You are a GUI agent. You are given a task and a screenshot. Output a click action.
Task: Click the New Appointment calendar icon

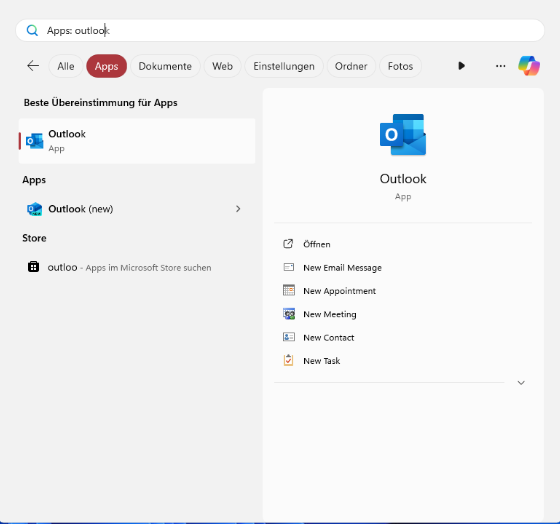click(289, 290)
